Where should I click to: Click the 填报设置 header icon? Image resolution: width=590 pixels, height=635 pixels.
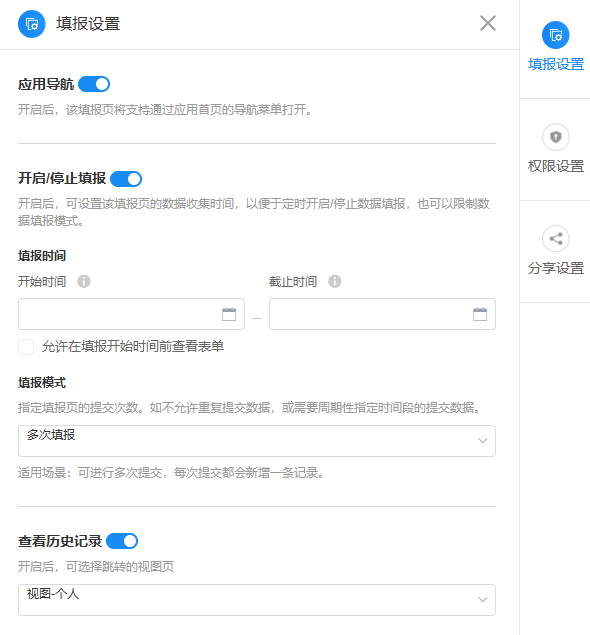32,24
